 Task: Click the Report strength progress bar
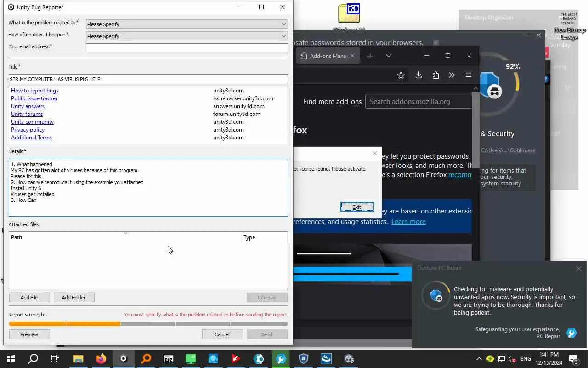click(148, 324)
